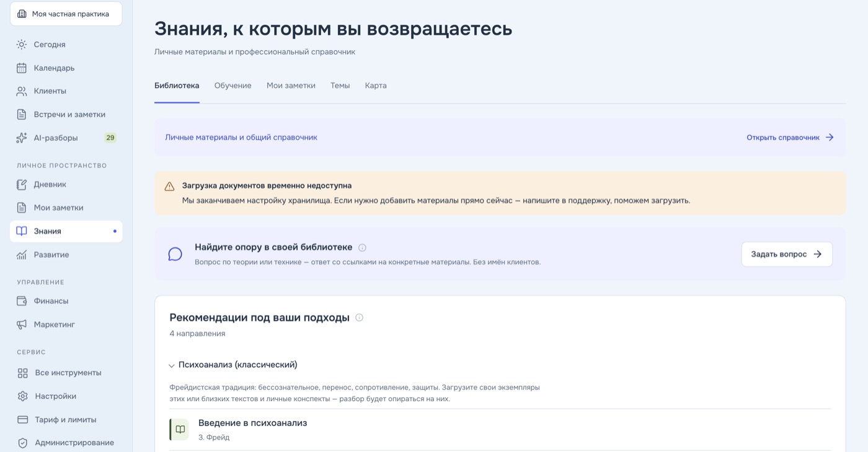Viewport: 868px width, 452px height.
Task: Click Загрузка документов временно недоступна heading
Action: coord(267,185)
